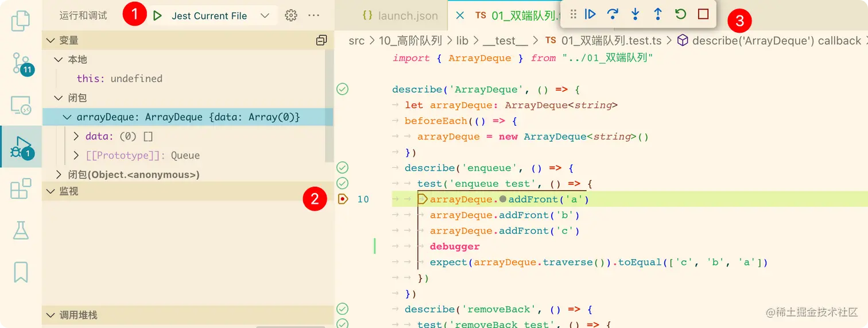This screenshot has width=868, height=328.
Task: Click Step Into in the debug toolbar
Action: tap(635, 14)
